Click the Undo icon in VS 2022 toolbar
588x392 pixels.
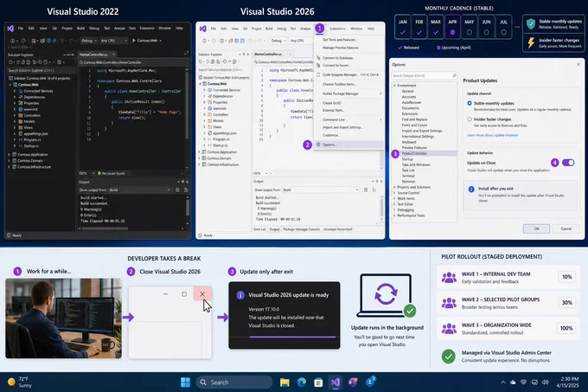[x=62, y=41]
